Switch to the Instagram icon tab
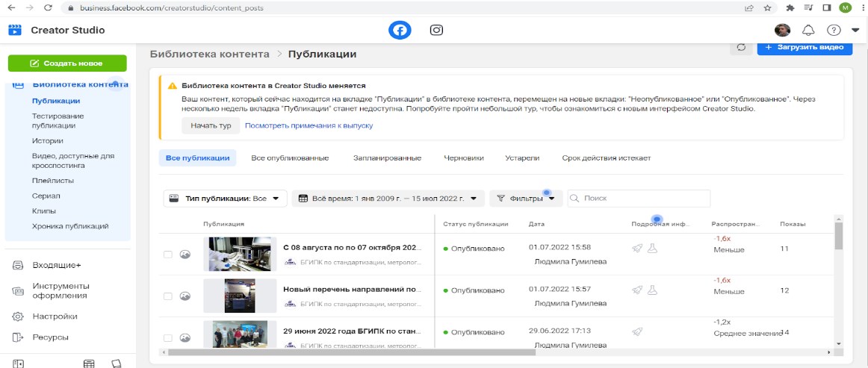 [x=436, y=30]
